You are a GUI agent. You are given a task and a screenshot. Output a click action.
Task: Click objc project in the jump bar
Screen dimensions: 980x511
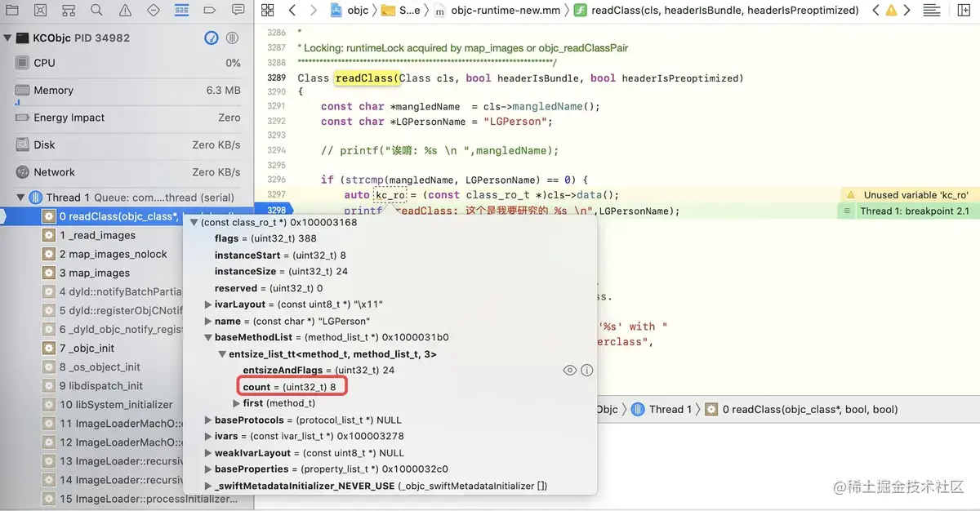point(349,11)
